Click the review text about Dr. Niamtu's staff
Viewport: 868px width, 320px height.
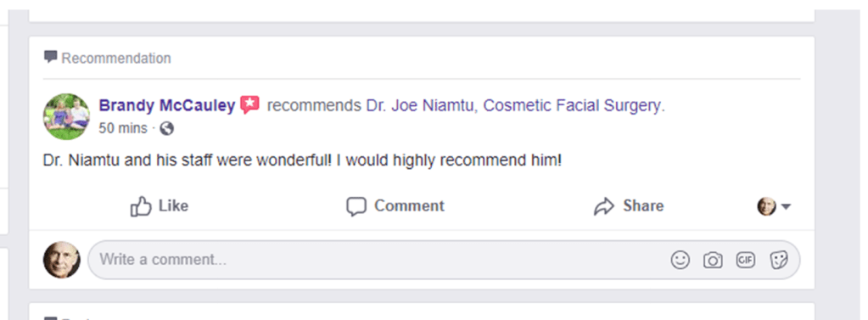[302, 161]
